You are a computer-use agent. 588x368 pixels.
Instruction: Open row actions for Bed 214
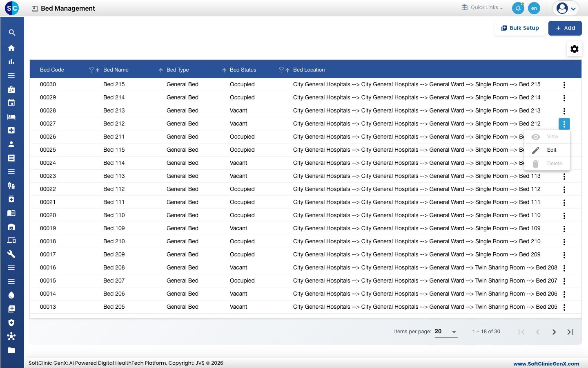pos(564,98)
